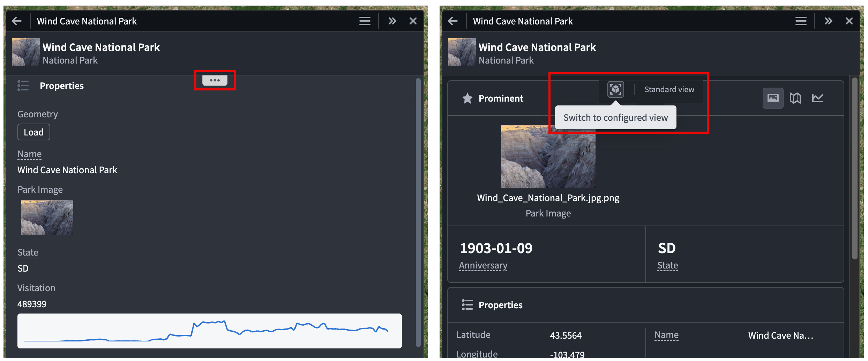Click the Anniversary label under 1903-01-09
This screenshot has height=361, width=868.
483,265
